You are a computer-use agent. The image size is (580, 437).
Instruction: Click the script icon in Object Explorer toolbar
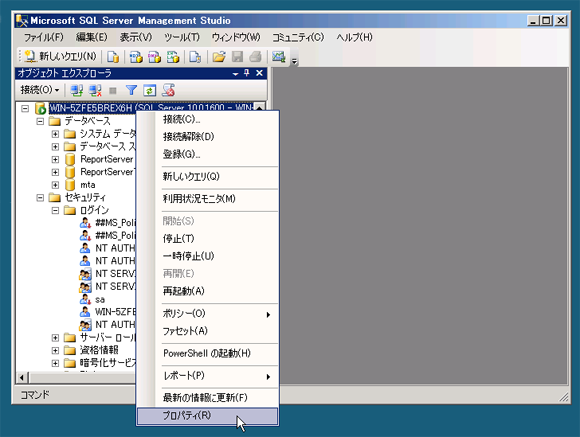(168, 90)
